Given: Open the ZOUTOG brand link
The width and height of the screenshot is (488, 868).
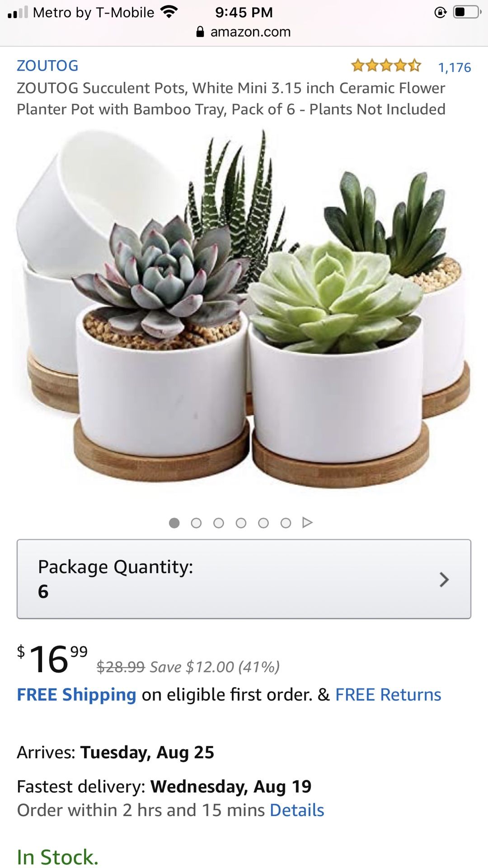Looking at the screenshot, I should (47, 66).
